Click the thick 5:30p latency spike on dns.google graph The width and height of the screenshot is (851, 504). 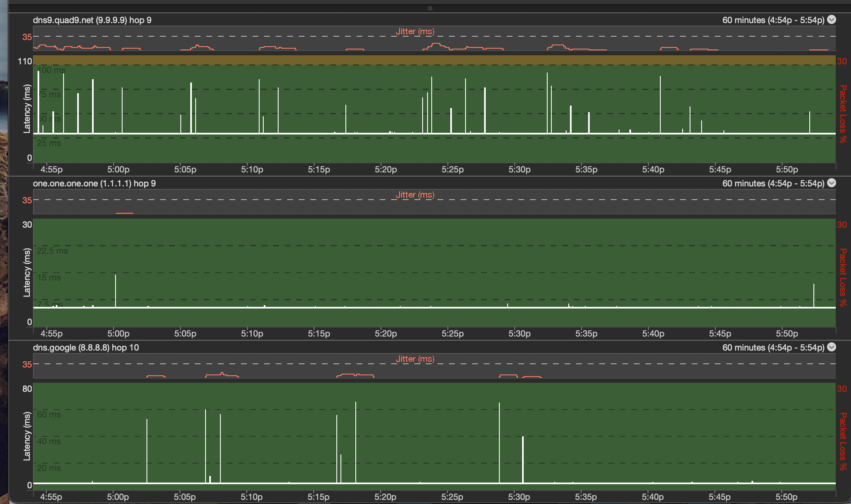523,459
